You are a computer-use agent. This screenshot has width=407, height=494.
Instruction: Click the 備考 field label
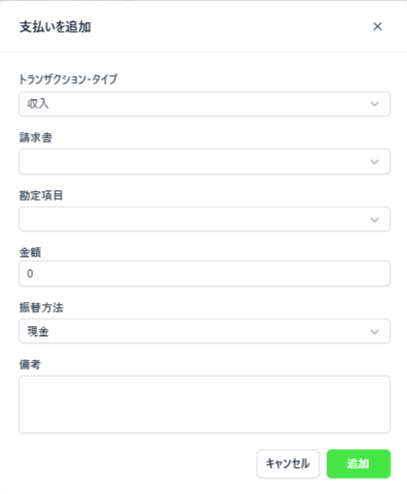tap(30, 364)
